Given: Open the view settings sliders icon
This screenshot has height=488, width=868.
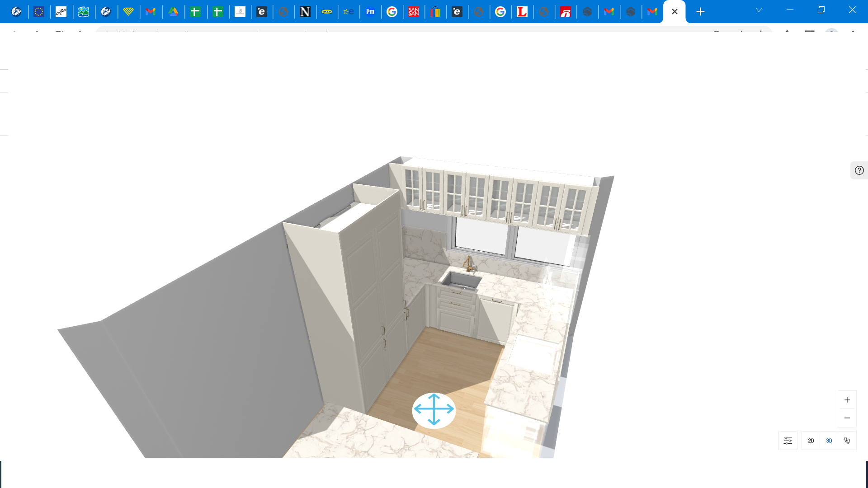Looking at the screenshot, I should (x=788, y=441).
